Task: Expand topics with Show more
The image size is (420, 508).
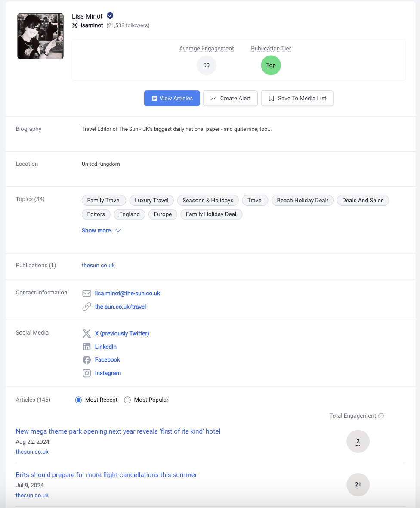Action: click(96, 230)
